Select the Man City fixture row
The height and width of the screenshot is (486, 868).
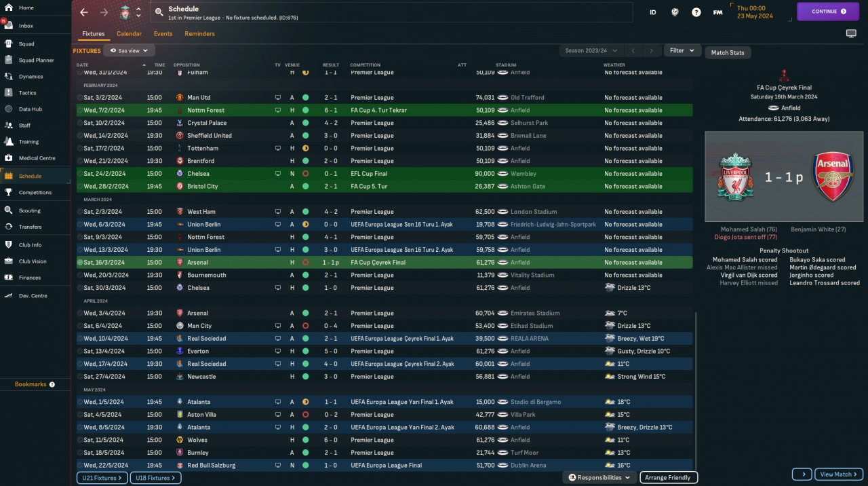[x=384, y=326]
